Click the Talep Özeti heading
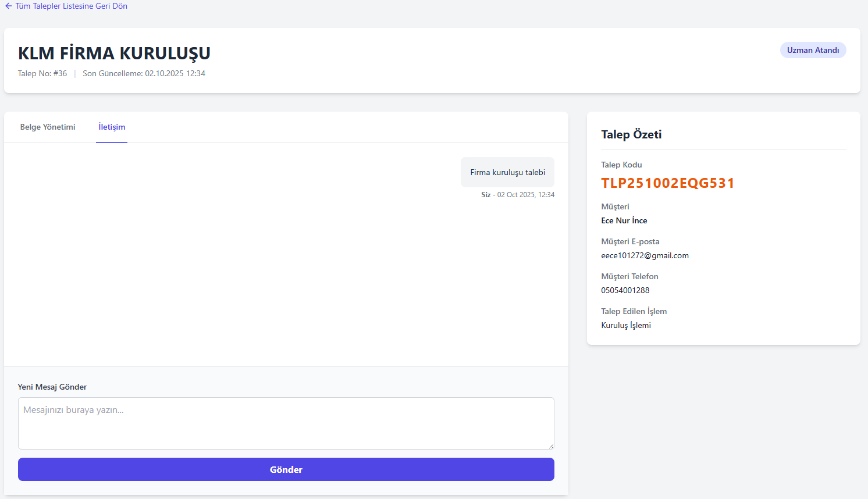This screenshot has height=499, width=868. pyautogui.click(x=631, y=134)
